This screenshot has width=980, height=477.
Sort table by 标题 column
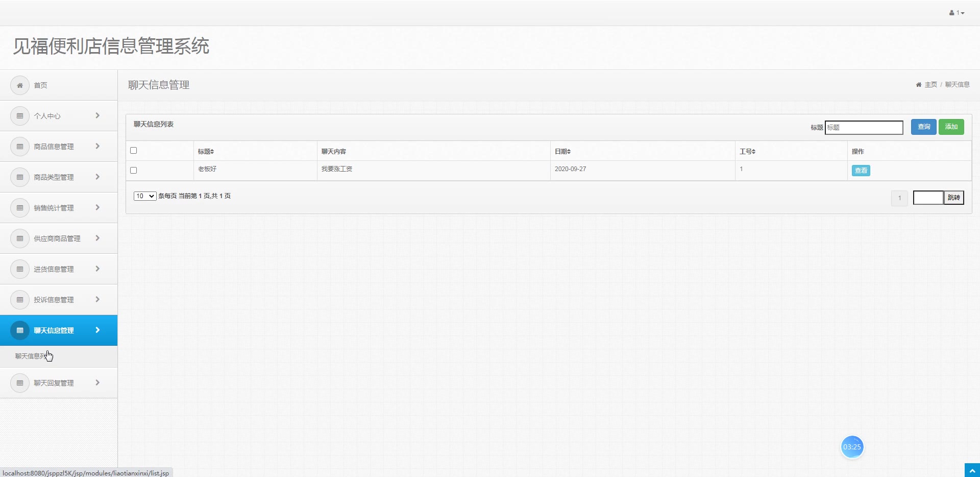[206, 152]
